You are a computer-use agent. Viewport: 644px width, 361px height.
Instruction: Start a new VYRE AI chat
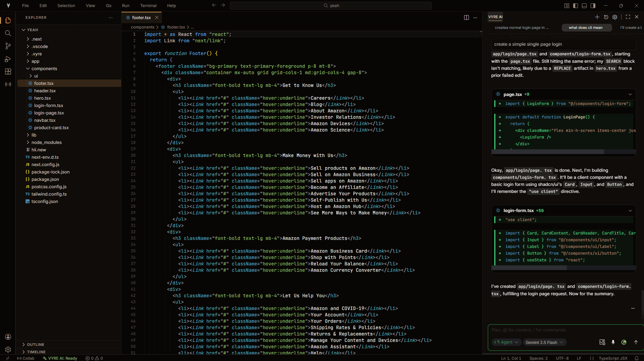(x=597, y=17)
